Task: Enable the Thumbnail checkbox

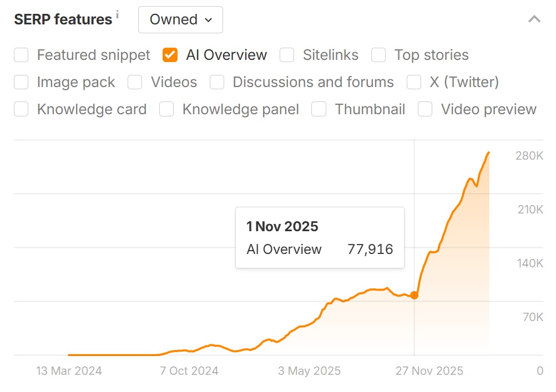Action: [319, 109]
